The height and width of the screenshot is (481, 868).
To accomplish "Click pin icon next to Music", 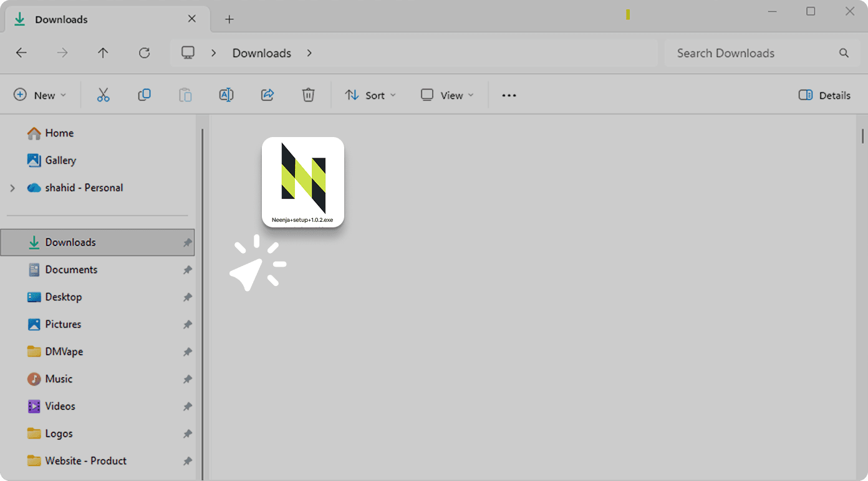I will [x=187, y=379].
